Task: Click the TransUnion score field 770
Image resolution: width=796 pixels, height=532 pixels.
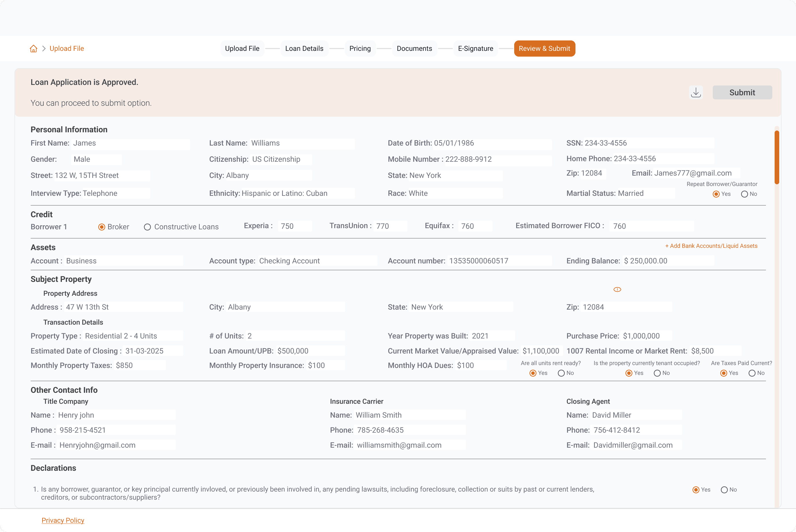Action: pos(390,226)
